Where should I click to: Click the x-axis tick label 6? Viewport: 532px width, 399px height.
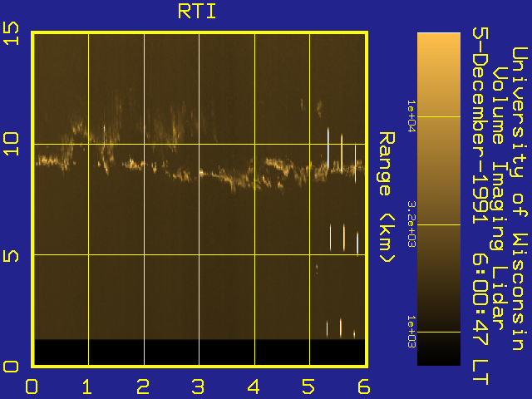(364, 387)
